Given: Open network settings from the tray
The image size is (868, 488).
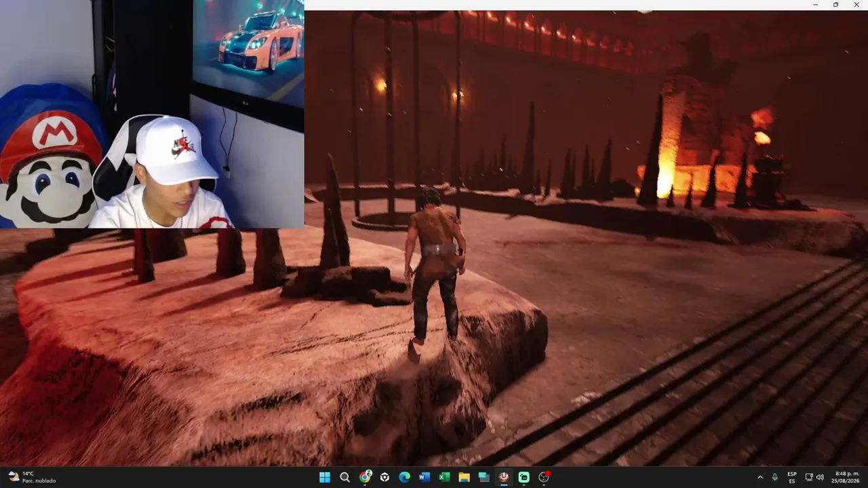Looking at the screenshot, I should coord(809,477).
